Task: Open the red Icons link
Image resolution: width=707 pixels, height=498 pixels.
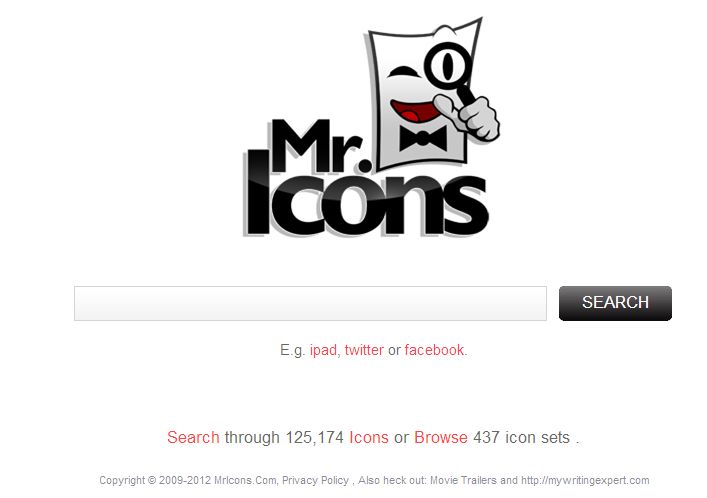Action: (x=369, y=437)
